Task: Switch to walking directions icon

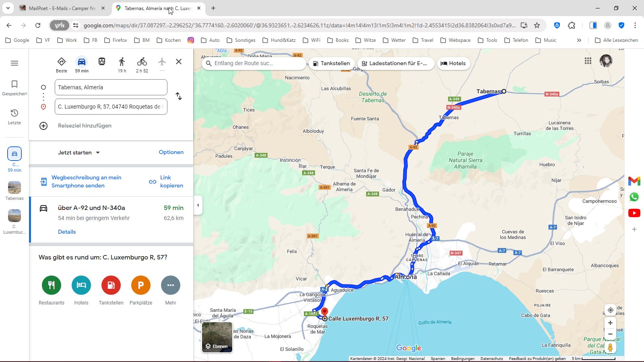Action: coord(122,62)
